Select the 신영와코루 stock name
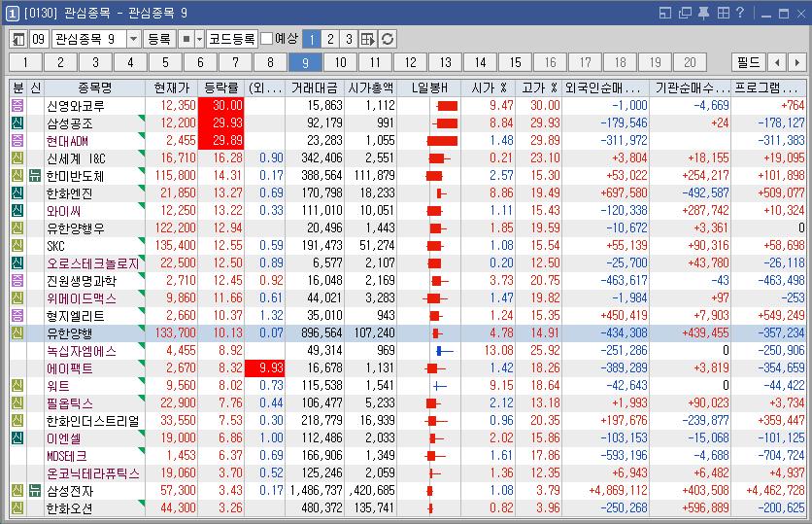 click(76, 106)
